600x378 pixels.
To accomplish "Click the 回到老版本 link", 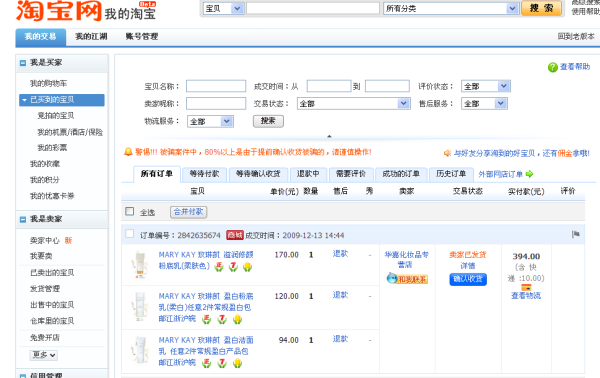I will pos(576,37).
